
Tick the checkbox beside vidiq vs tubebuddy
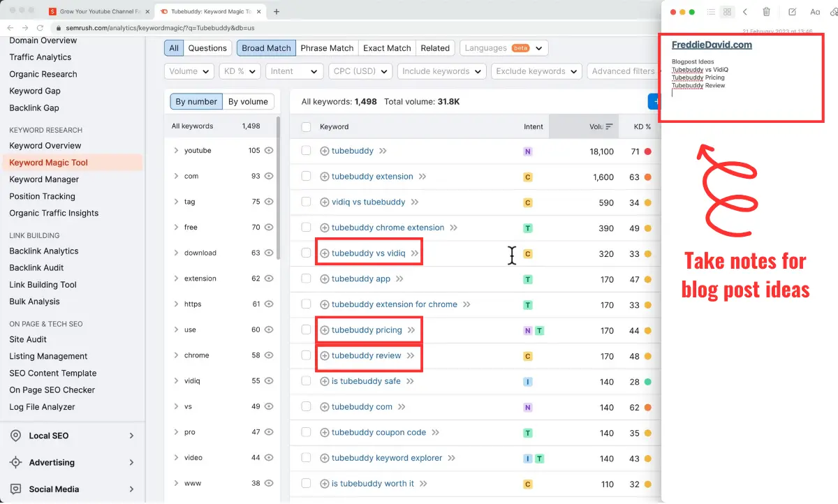click(x=305, y=202)
